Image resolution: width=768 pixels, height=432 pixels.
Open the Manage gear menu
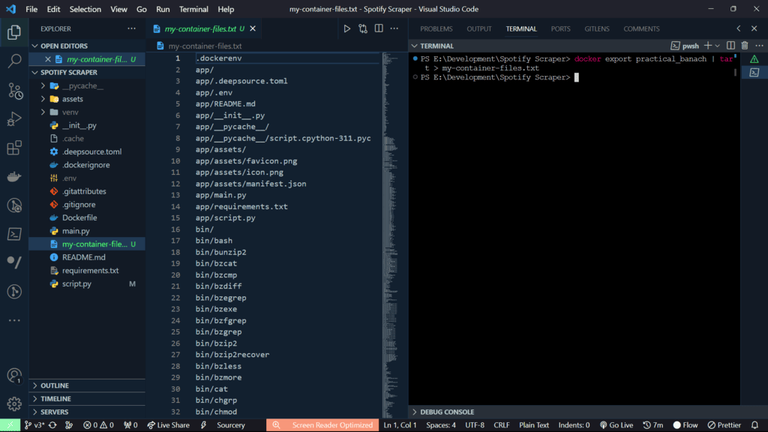click(x=14, y=404)
